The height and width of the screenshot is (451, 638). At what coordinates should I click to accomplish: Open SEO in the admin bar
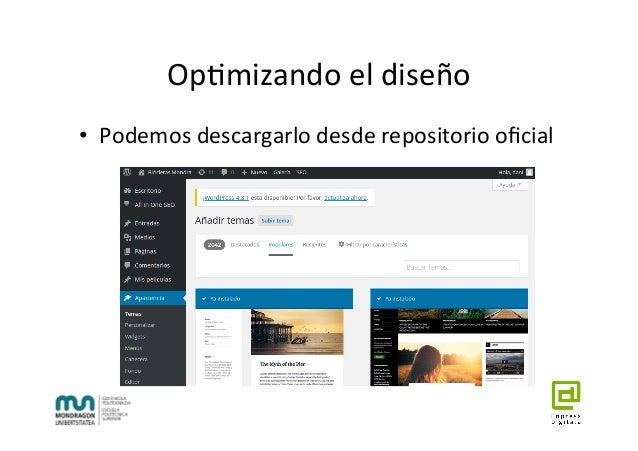coord(302,173)
